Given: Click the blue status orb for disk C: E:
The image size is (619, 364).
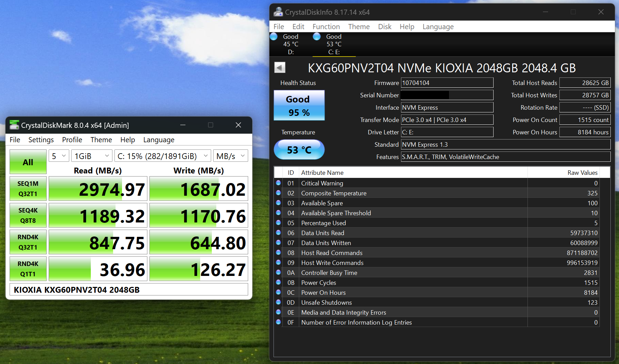Looking at the screenshot, I should click(x=317, y=36).
